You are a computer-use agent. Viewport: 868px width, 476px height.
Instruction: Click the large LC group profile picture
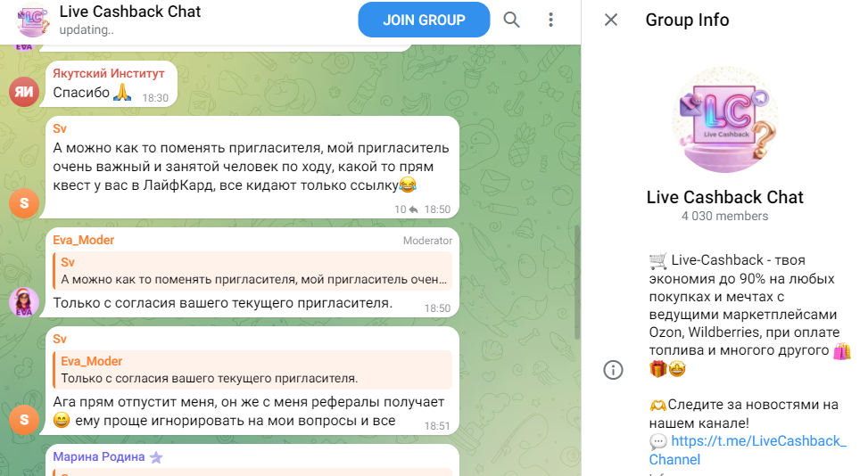[x=723, y=118]
